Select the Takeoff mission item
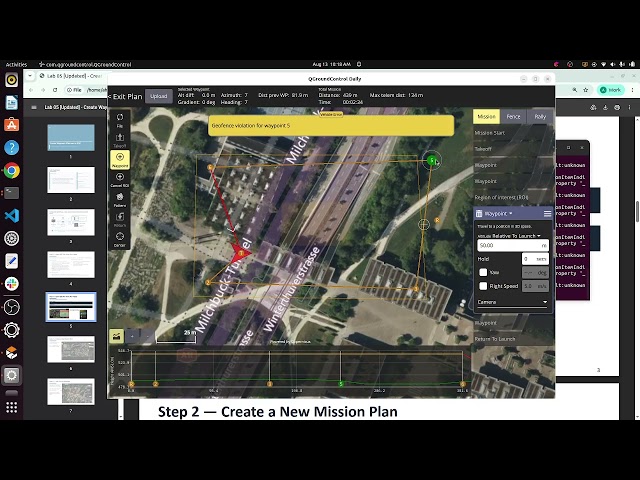 tap(513, 149)
